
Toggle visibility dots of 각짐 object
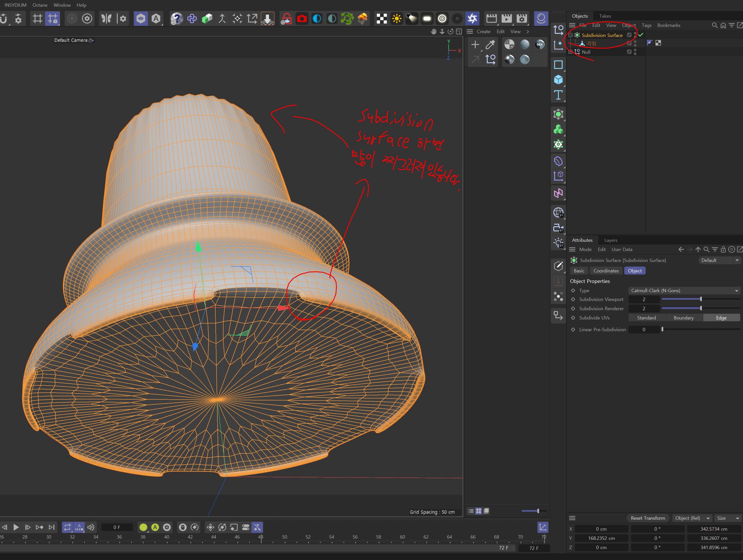pos(635,43)
